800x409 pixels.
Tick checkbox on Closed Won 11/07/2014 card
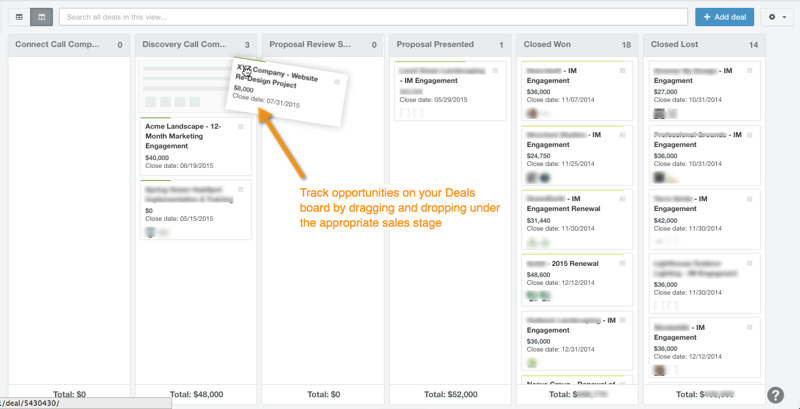pos(622,71)
